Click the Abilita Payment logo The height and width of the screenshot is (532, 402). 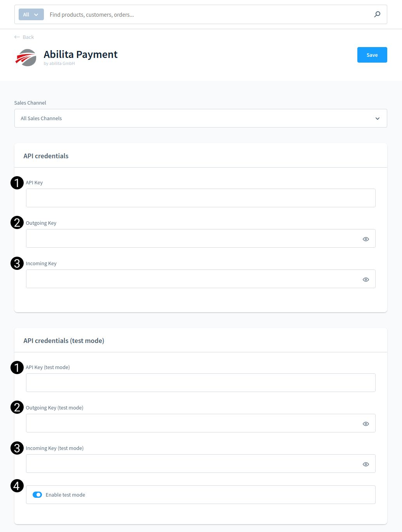pyautogui.click(x=26, y=58)
